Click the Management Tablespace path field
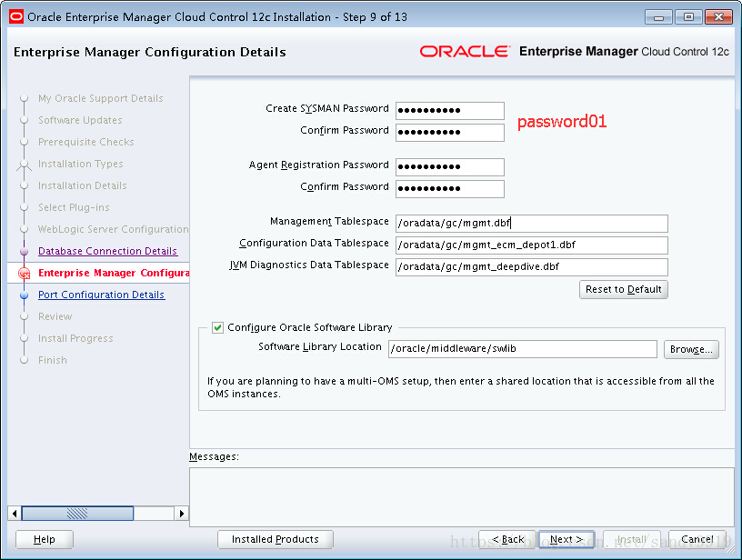 tap(532, 224)
